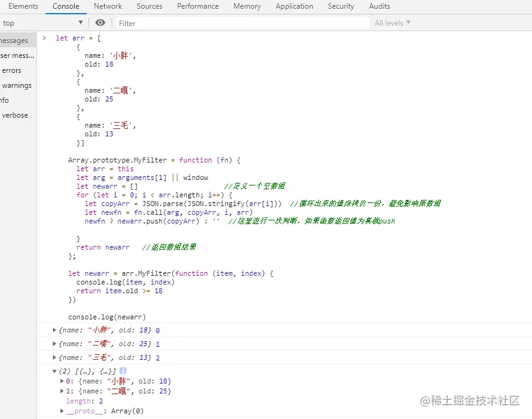Click the 'let newfn = fn.call' code line

(169, 212)
